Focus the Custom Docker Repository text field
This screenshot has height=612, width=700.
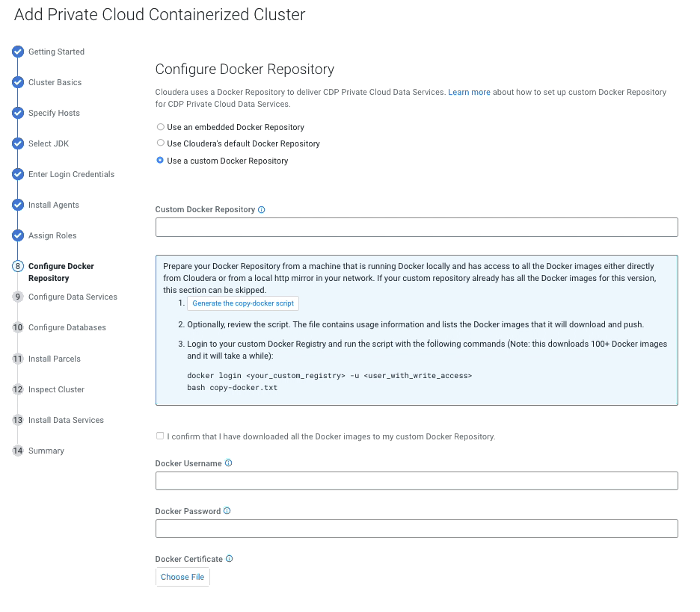coord(417,227)
